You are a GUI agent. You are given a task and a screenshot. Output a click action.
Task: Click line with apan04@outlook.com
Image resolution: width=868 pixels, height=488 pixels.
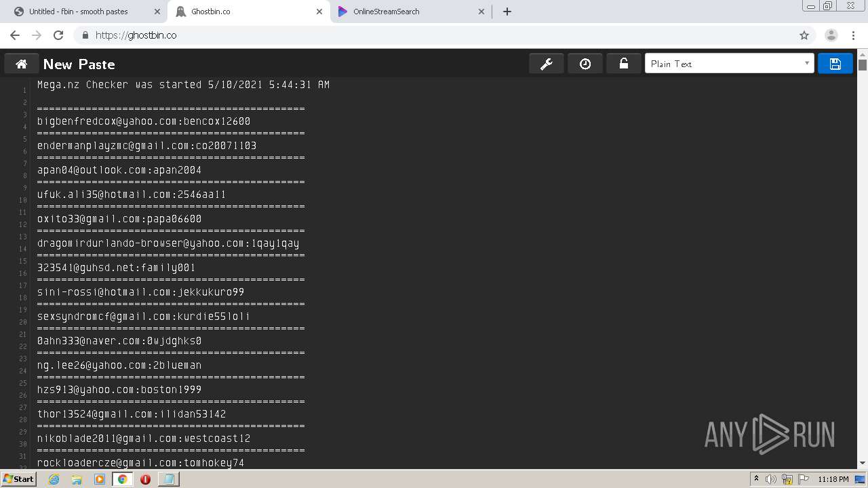click(119, 170)
